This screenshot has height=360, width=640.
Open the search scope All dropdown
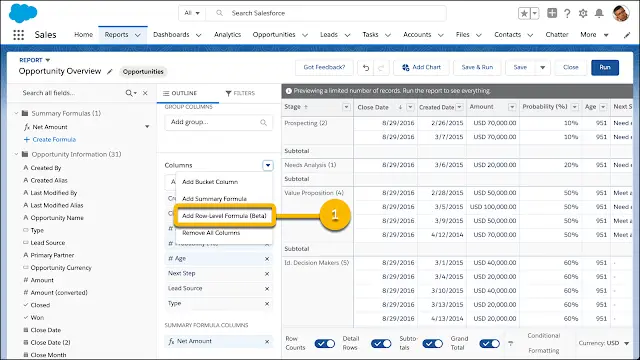click(x=192, y=13)
